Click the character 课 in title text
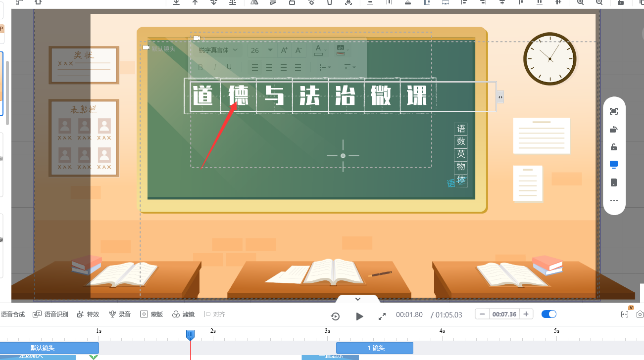This screenshot has width=644, height=360. [x=417, y=95]
